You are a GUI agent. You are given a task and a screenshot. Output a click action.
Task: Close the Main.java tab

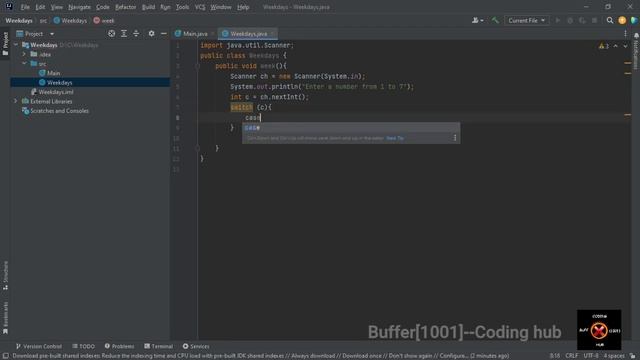point(212,34)
